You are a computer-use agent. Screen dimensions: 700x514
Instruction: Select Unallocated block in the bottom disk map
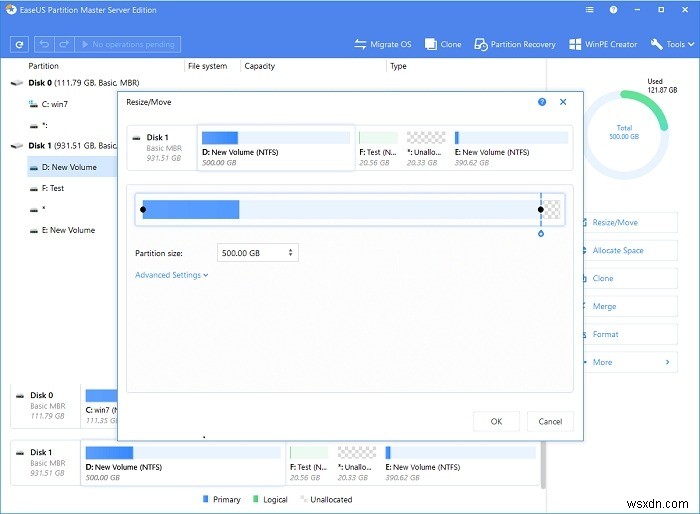357,464
